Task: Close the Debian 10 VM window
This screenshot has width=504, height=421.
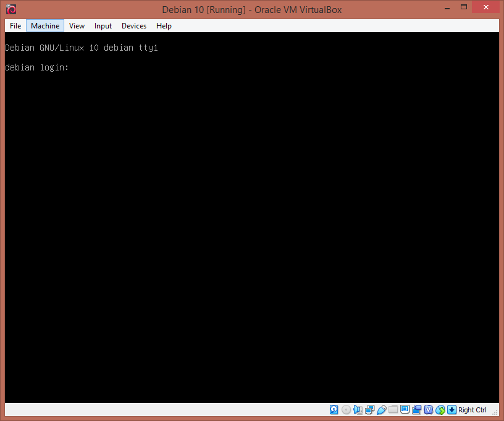Action: (485, 7)
